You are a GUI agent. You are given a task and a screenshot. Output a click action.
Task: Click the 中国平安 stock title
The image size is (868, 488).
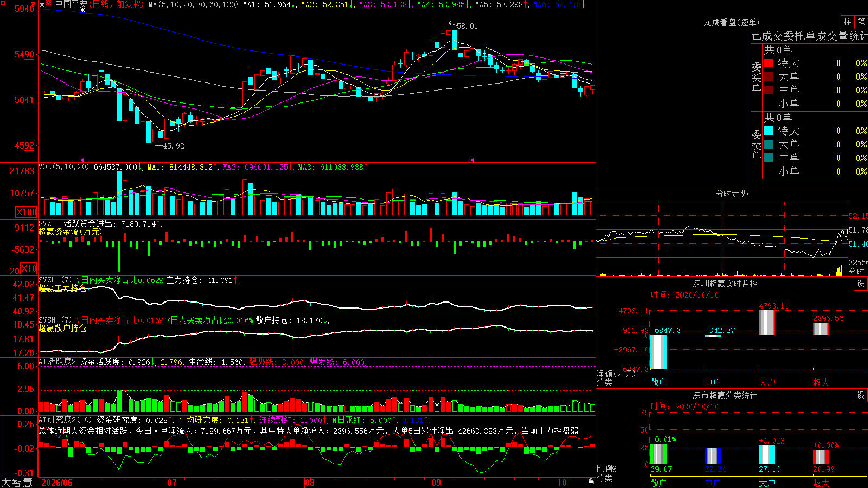pyautogui.click(x=71, y=4)
